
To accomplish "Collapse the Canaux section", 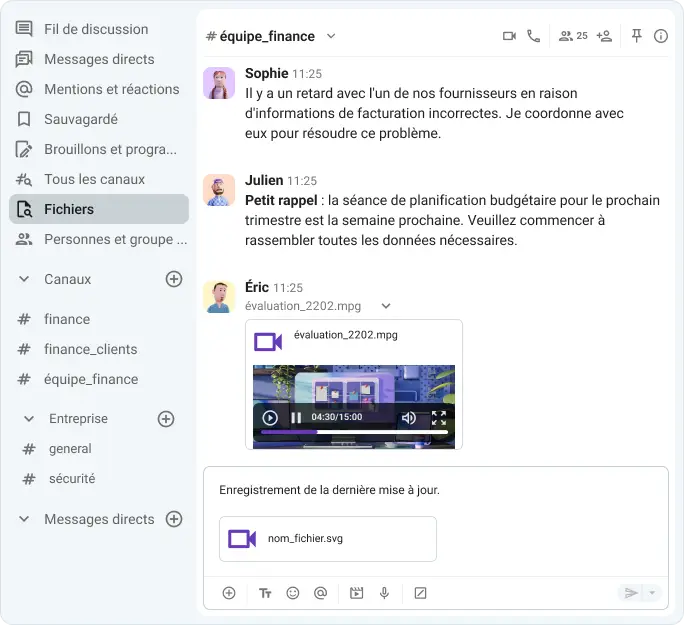I will 24,279.
